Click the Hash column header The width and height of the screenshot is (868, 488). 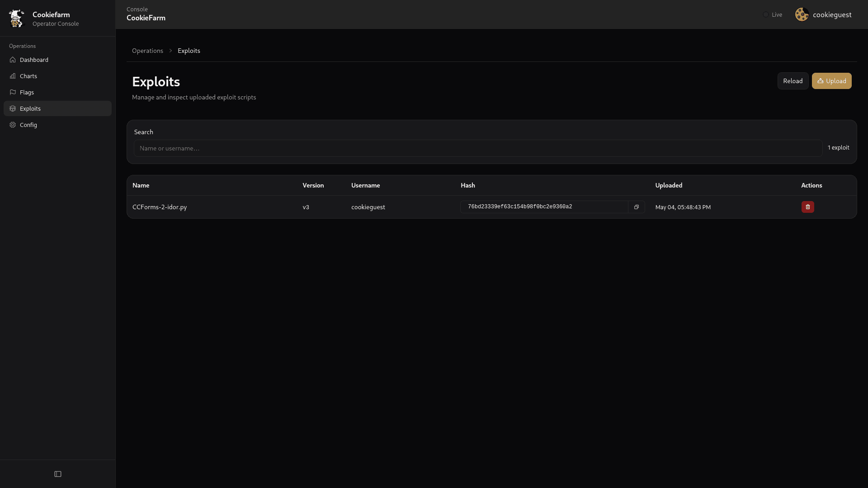[467, 185]
